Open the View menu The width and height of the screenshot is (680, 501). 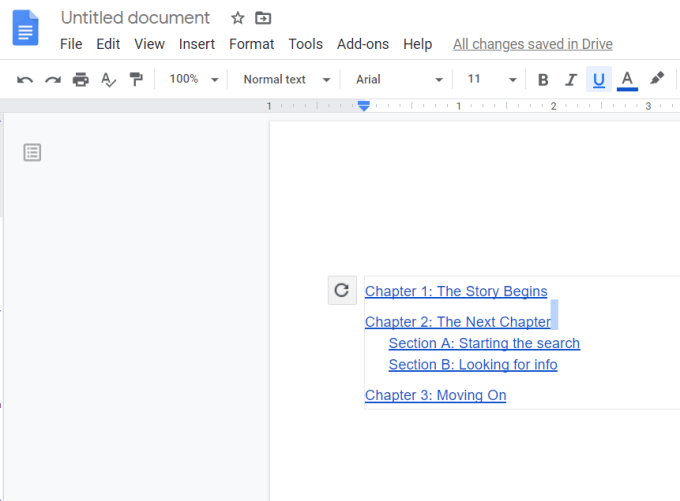coord(149,44)
